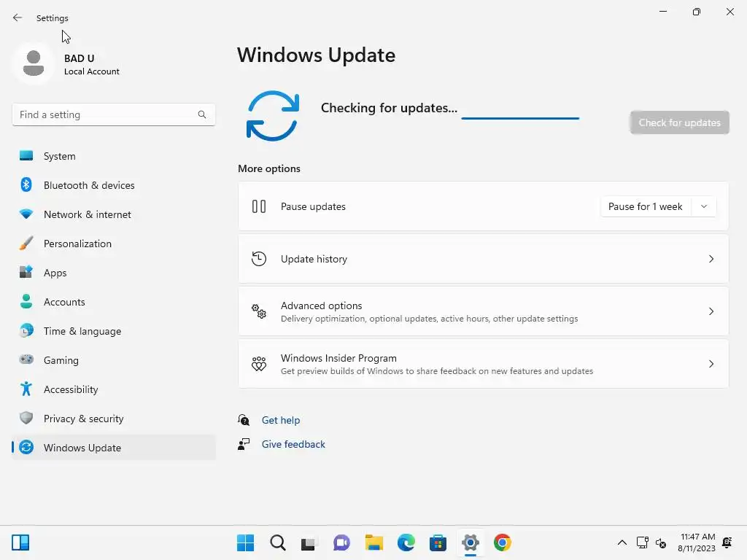747x560 pixels.
Task: Select Windows Update in the sidebar
Action: coord(114,447)
